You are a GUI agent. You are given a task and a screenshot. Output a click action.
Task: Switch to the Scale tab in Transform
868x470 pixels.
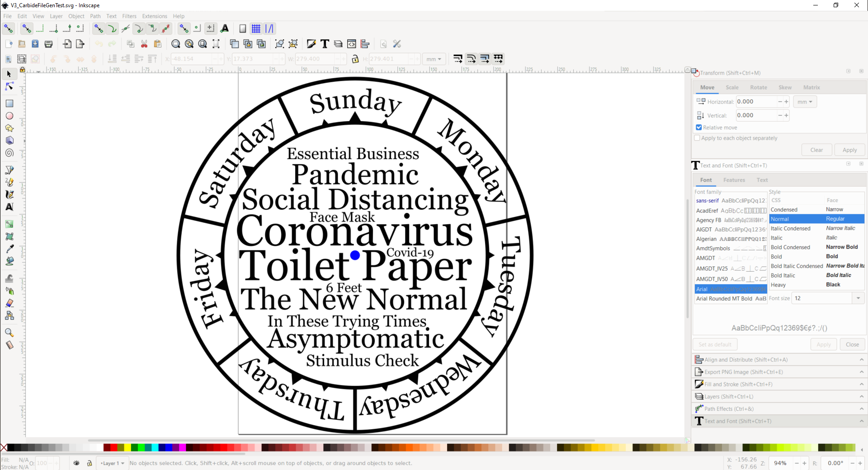click(732, 87)
